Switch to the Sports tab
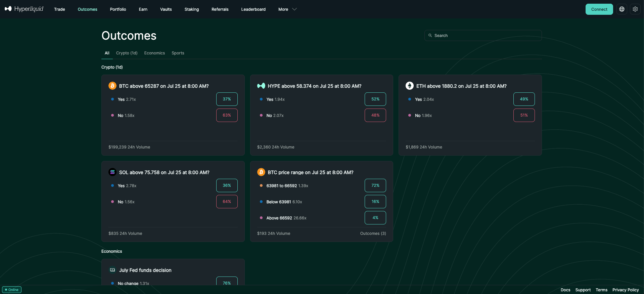This screenshot has width=644, height=294. 178,53
